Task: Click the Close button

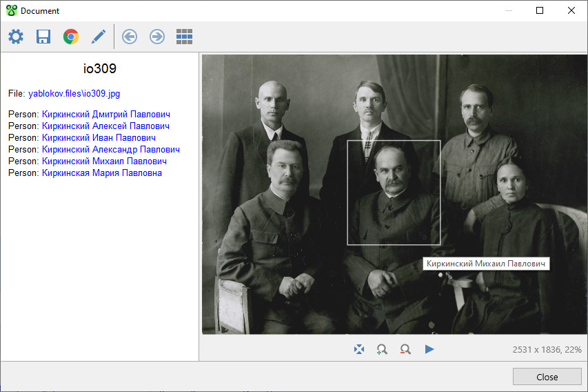Action: tap(547, 377)
